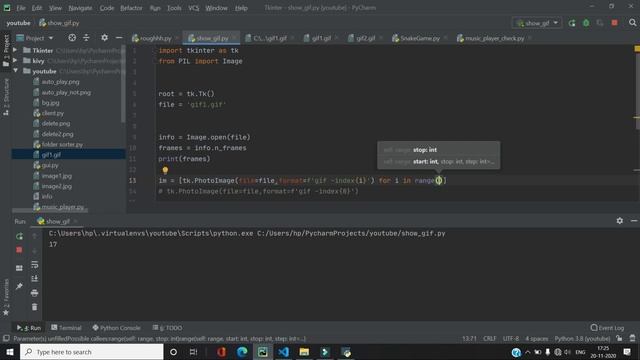
Task: Click the red stop button in top toolbar
Action: coord(614,23)
